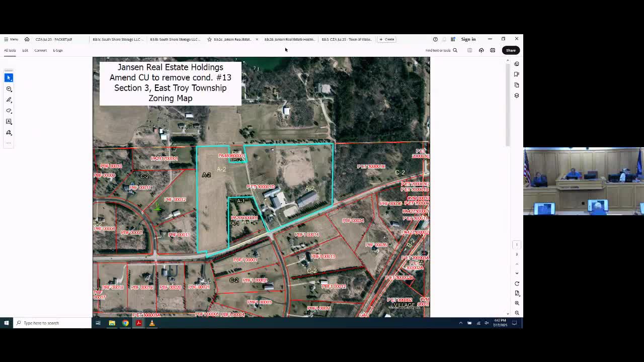This screenshot has width=644, height=362.
Task: Open the Fill & Sign pen tool
Action: (x=9, y=133)
